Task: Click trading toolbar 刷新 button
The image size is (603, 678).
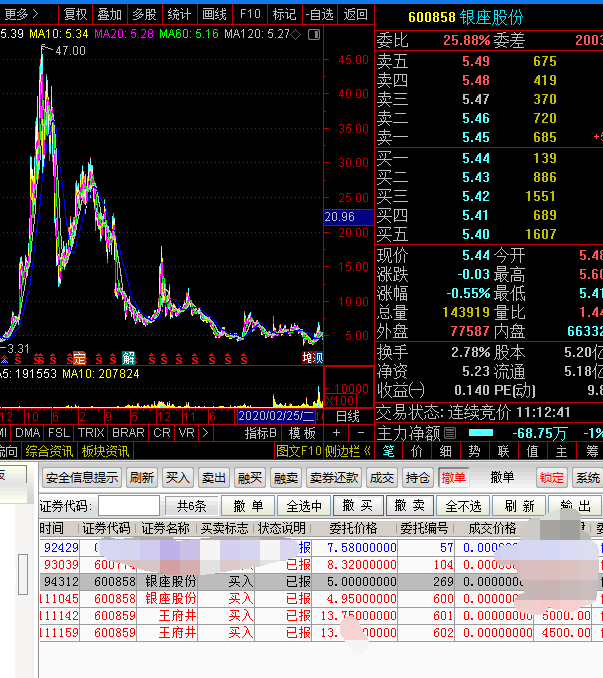Action: [x=142, y=478]
